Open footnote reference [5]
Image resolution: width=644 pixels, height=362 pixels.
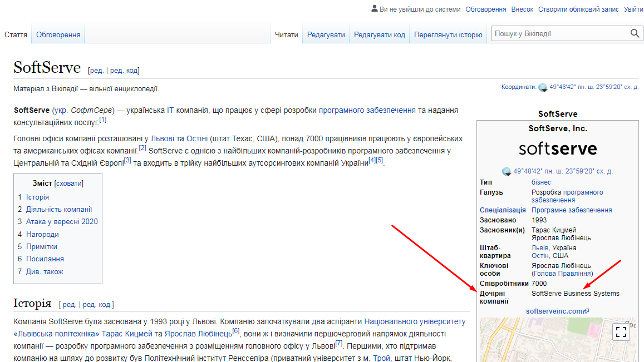[380, 161]
